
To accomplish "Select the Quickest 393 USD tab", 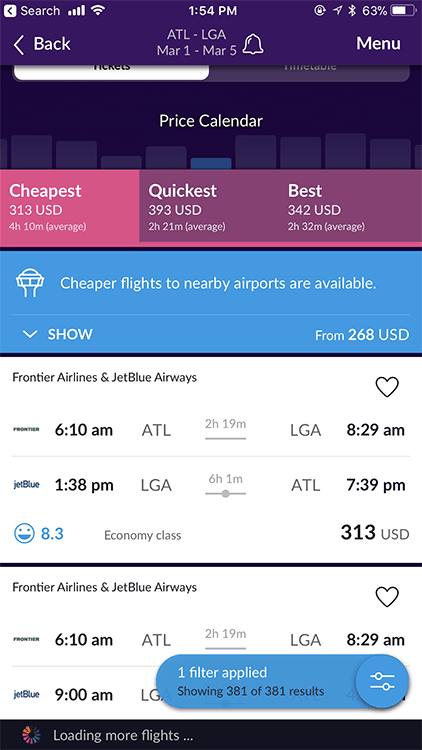I will [x=209, y=206].
